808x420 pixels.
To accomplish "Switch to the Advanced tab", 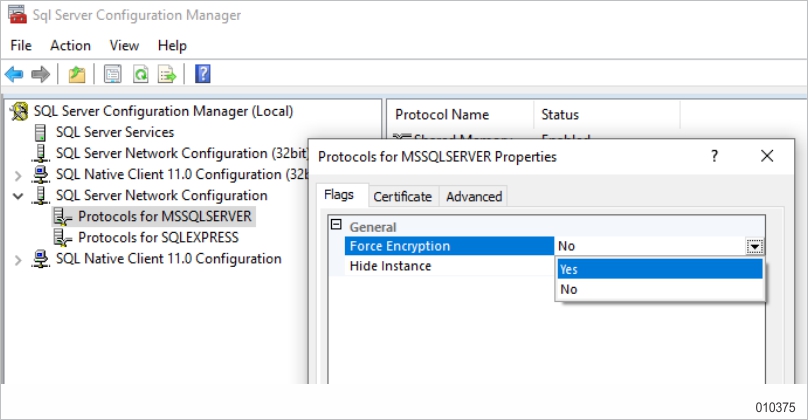I will pyautogui.click(x=474, y=196).
